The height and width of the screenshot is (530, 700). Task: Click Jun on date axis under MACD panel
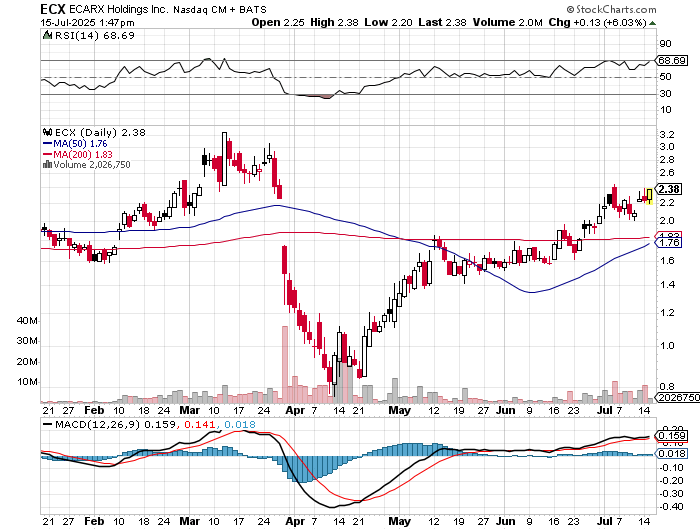pos(505,522)
